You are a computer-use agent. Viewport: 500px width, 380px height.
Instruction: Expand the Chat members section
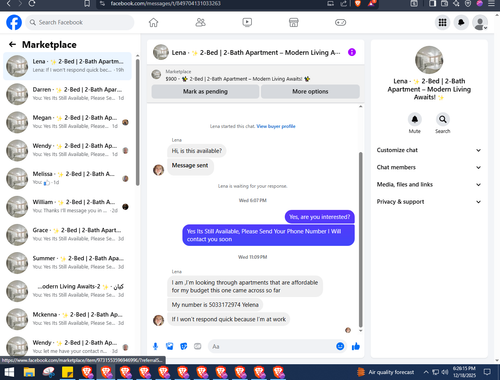click(429, 167)
